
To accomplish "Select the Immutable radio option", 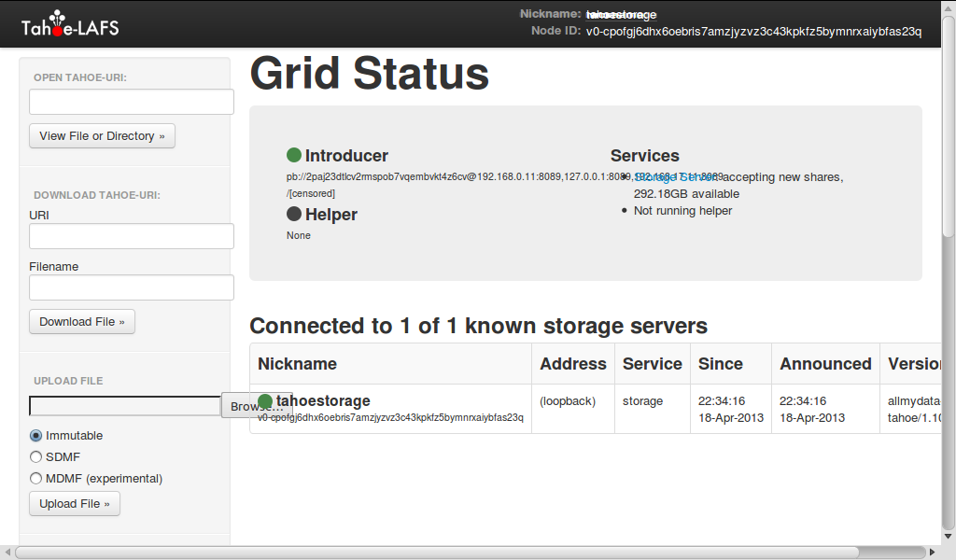I will point(36,436).
